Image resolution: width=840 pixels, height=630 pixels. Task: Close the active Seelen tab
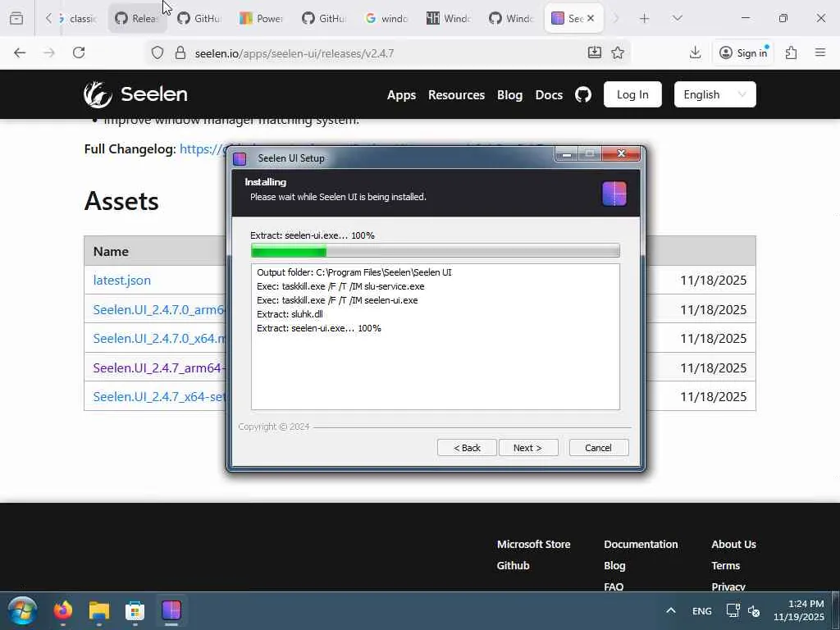coord(591,18)
